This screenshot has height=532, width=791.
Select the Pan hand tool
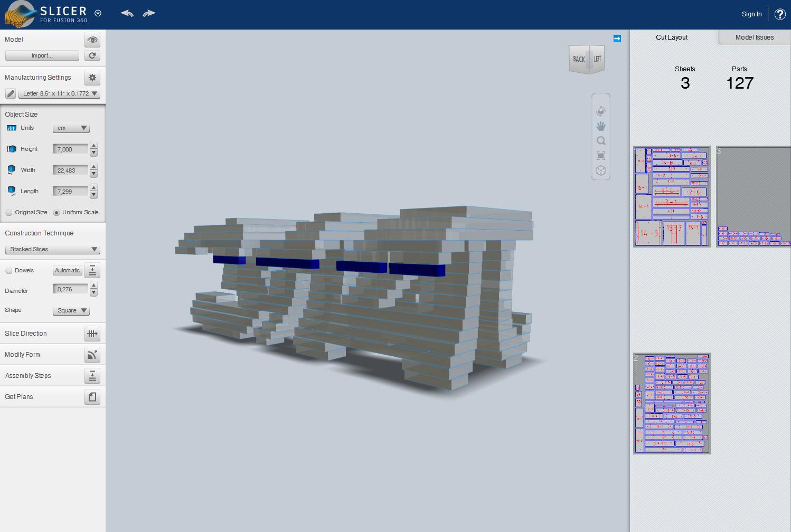(601, 126)
